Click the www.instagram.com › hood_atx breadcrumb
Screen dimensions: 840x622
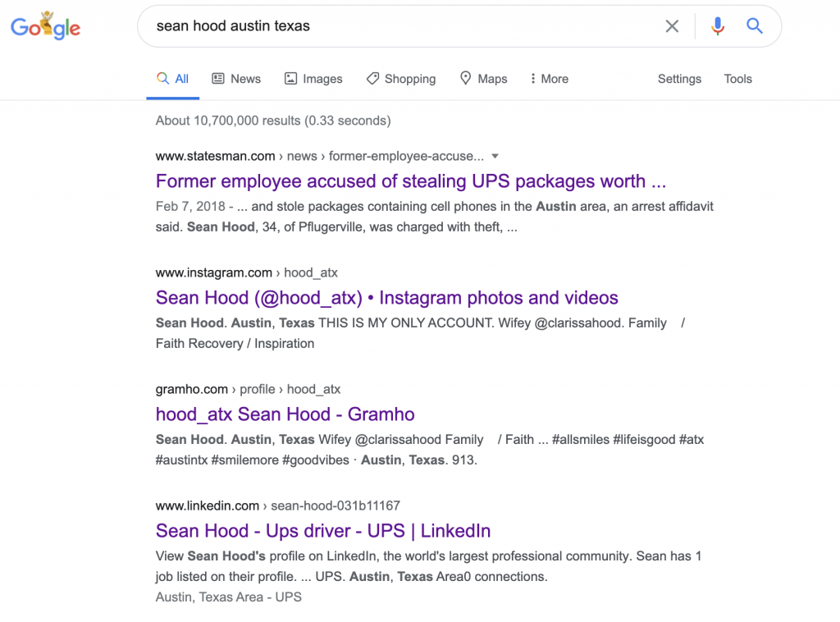(x=246, y=272)
